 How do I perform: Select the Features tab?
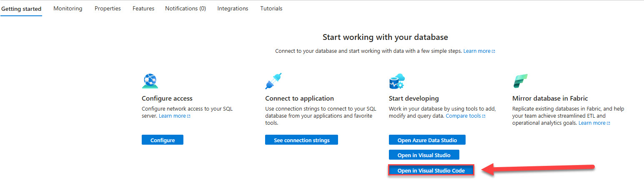143,8
